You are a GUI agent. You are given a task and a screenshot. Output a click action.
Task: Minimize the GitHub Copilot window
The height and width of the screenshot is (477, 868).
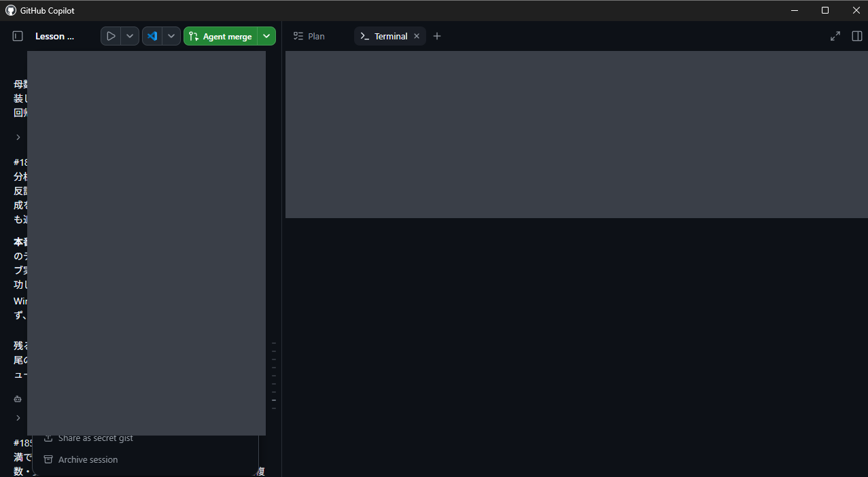[x=795, y=10]
